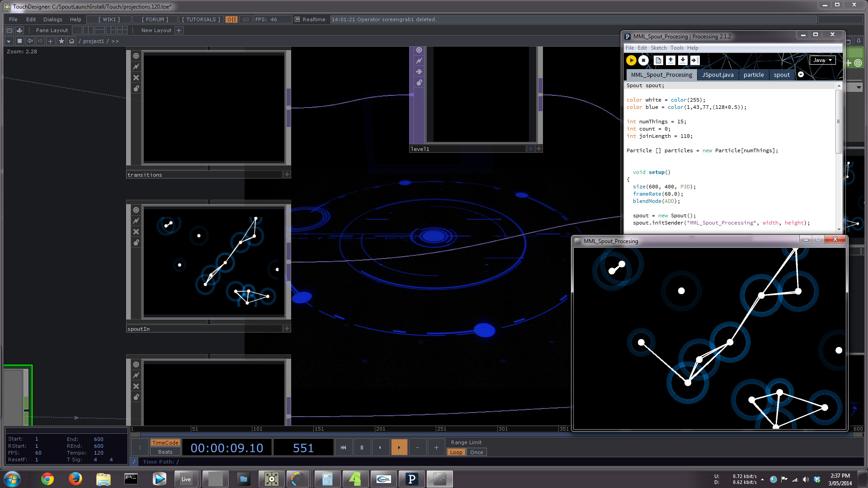Jump to the home network

pos(71,41)
